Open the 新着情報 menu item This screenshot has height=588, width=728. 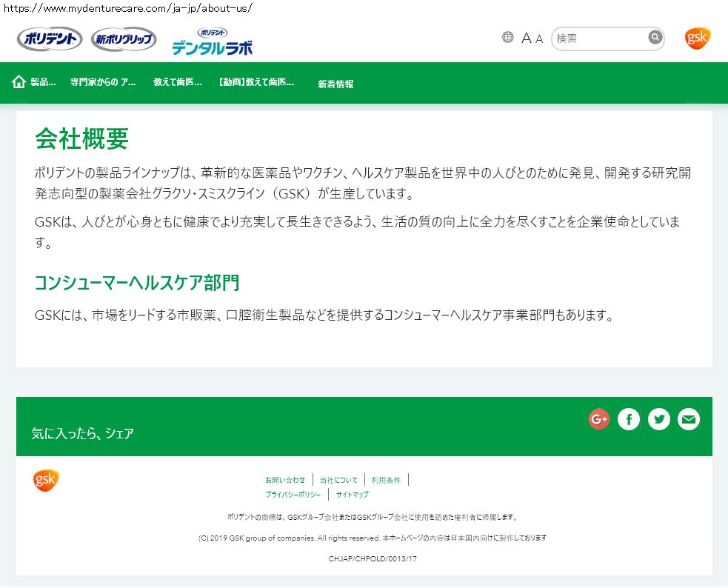[335, 84]
